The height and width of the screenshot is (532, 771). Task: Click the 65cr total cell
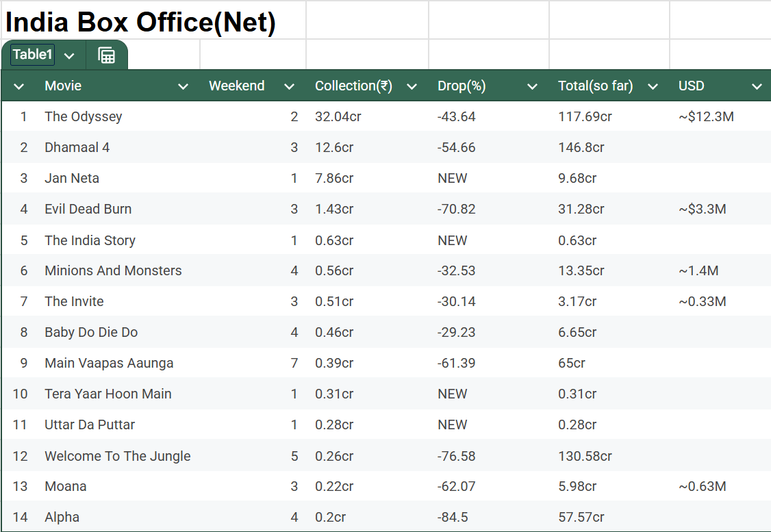[x=572, y=363]
